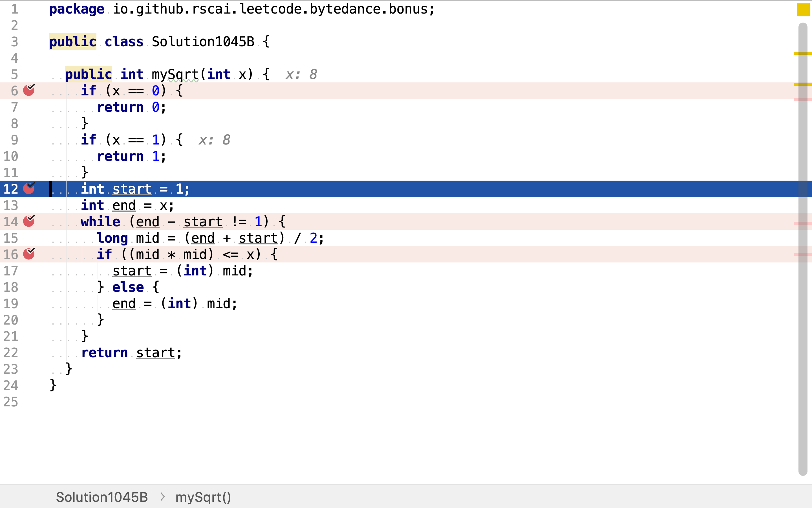Screen dimensions: 812x508
Task: Jump to the line 16 breakpoint stripe marker
Action: [803, 254]
